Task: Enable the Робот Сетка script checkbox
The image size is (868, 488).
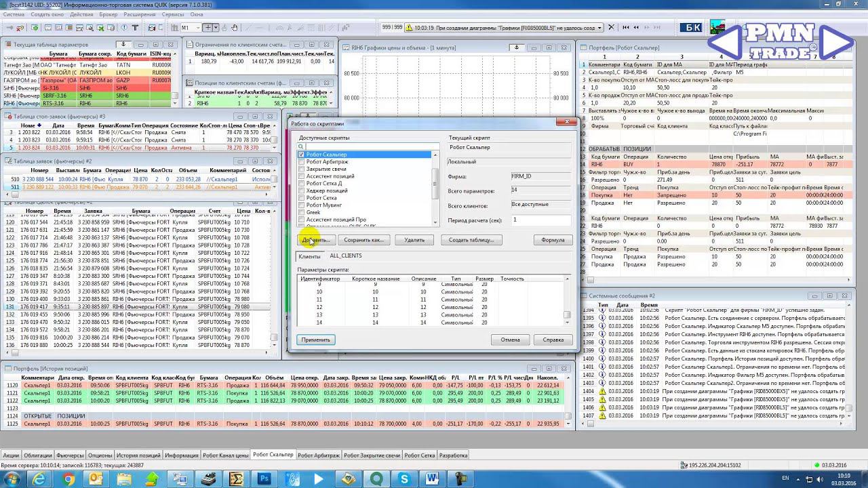Action: pyautogui.click(x=301, y=198)
